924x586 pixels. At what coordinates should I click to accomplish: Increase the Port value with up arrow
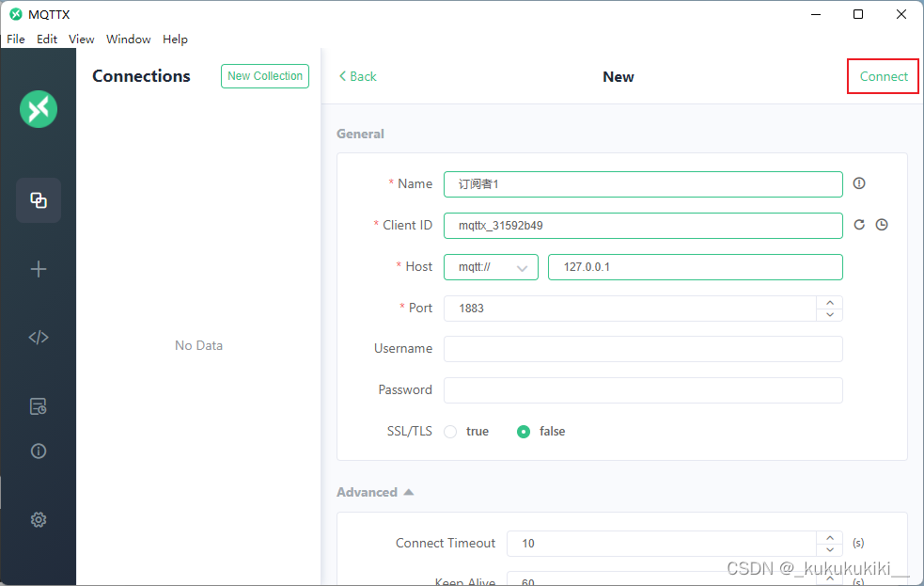(x=830, y=303)
